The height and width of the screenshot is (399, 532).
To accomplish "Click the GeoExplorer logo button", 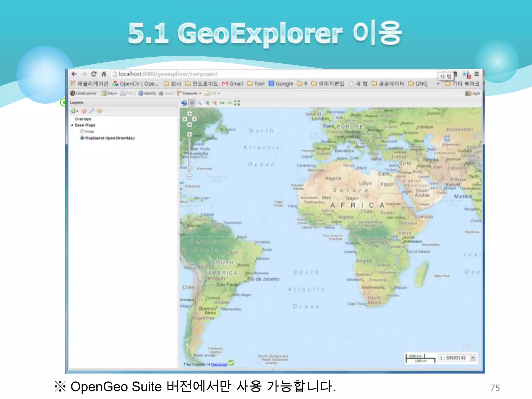I will tap(83, 93).
